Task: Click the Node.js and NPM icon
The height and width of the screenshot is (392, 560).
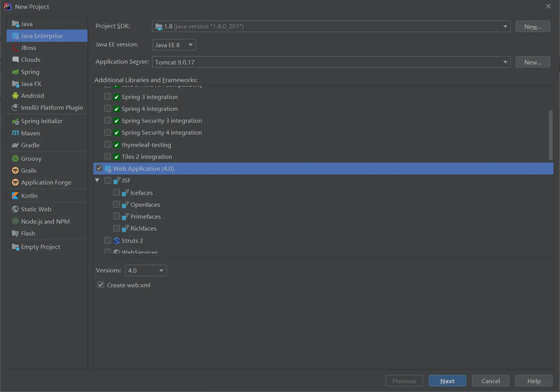Action: 15,221
